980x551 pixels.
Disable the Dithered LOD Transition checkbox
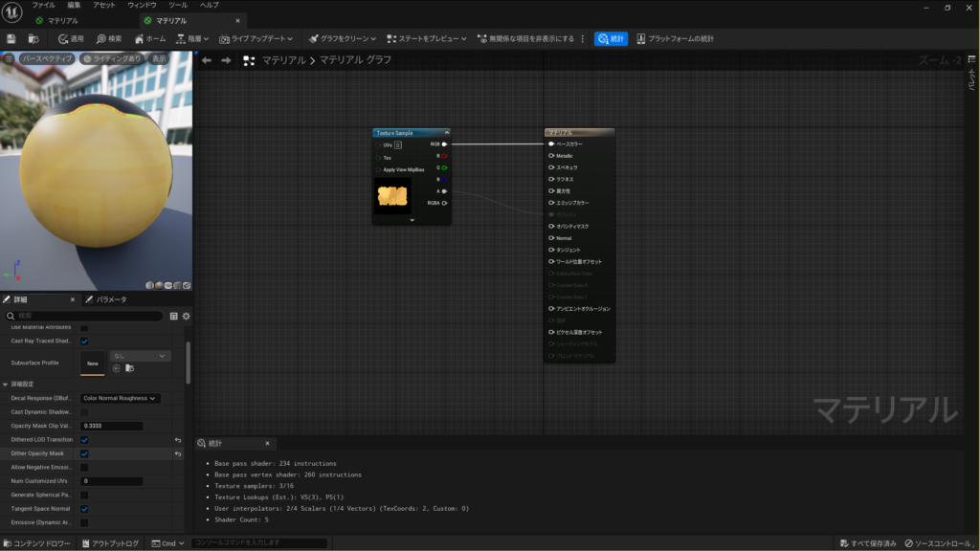pos(84,439)
